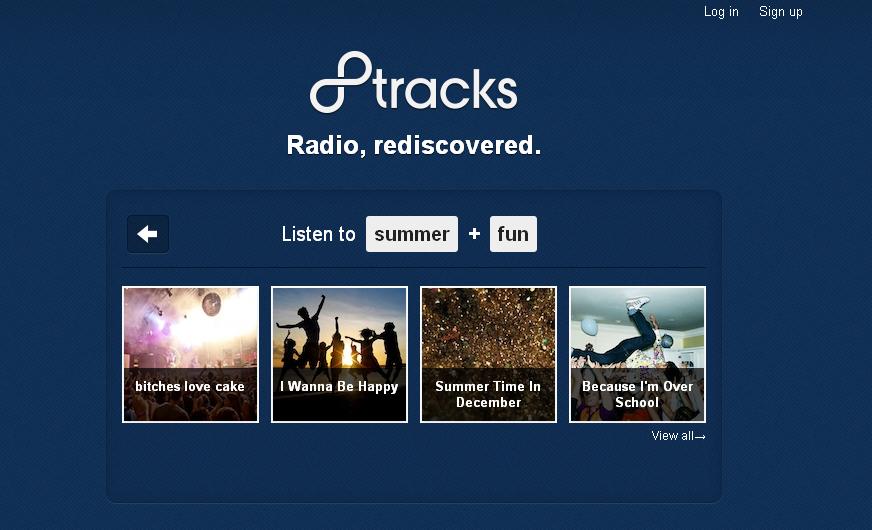Click the plus sign between the tags
This screenshot has height=530, width=872.
474,234
